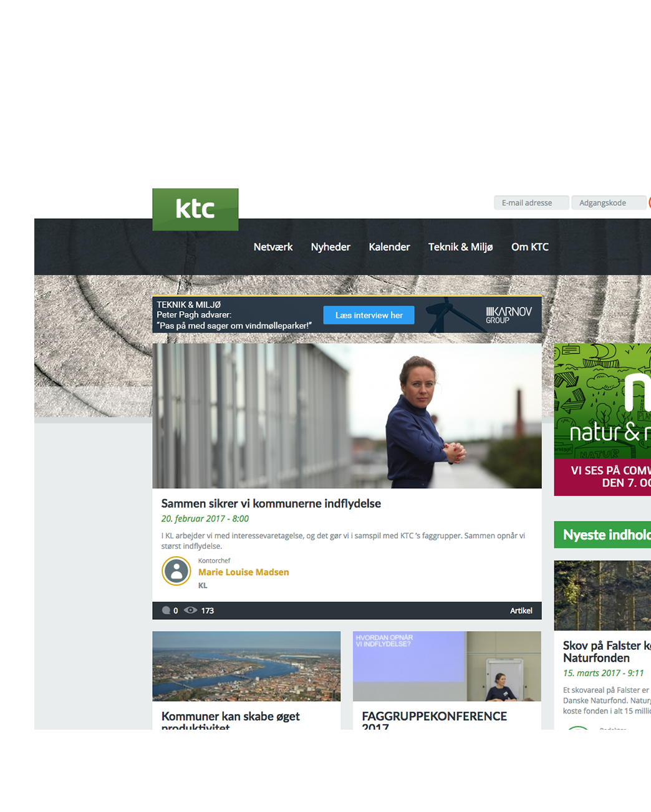Click the E-mail adresse field
This screenshot has height=812, width=651.
coord(531,203)
